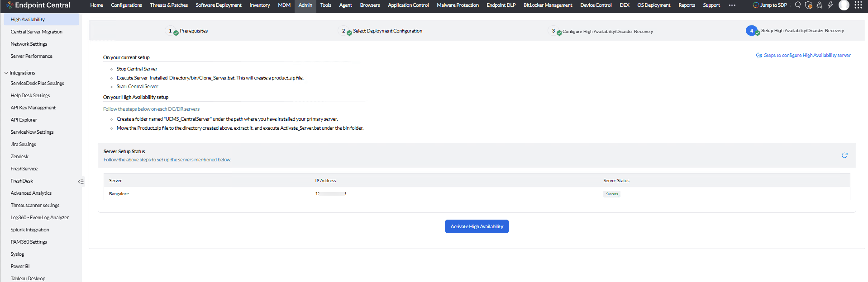
Task: Open FreshService integration
Action: 24,169
